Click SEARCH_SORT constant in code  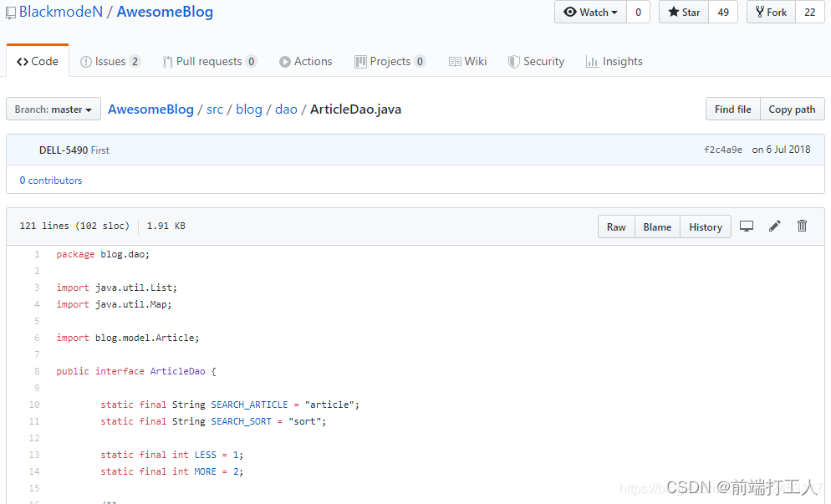pos(241,421)
